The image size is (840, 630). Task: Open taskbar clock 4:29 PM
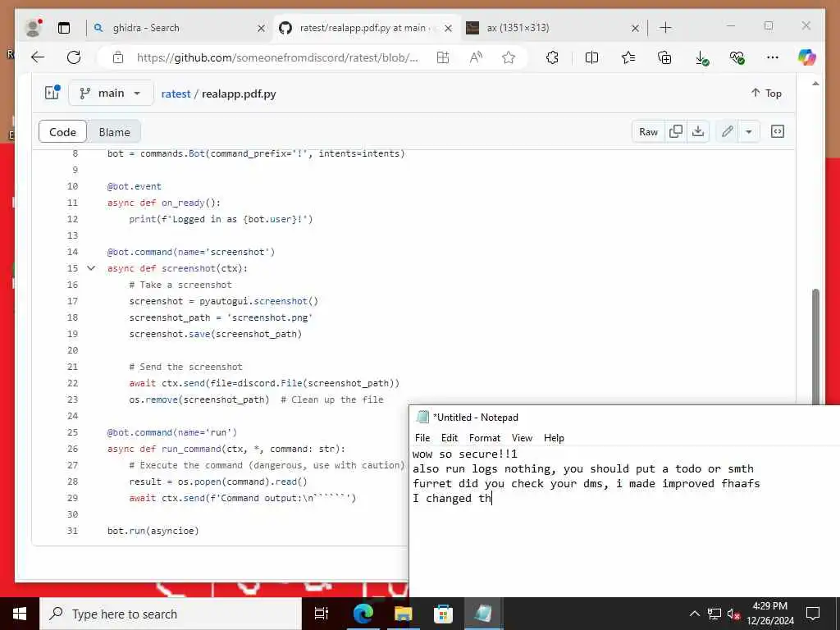pos(769,614)
